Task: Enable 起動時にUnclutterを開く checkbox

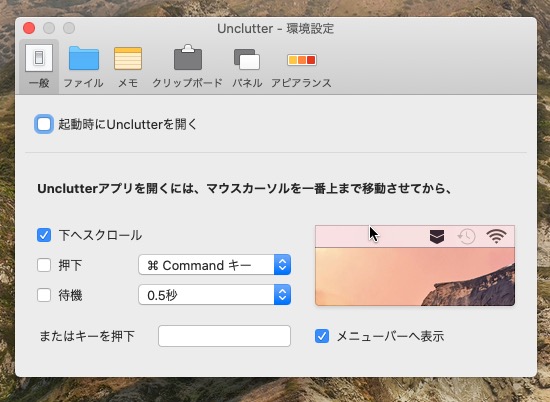Action: pos(44,124)
